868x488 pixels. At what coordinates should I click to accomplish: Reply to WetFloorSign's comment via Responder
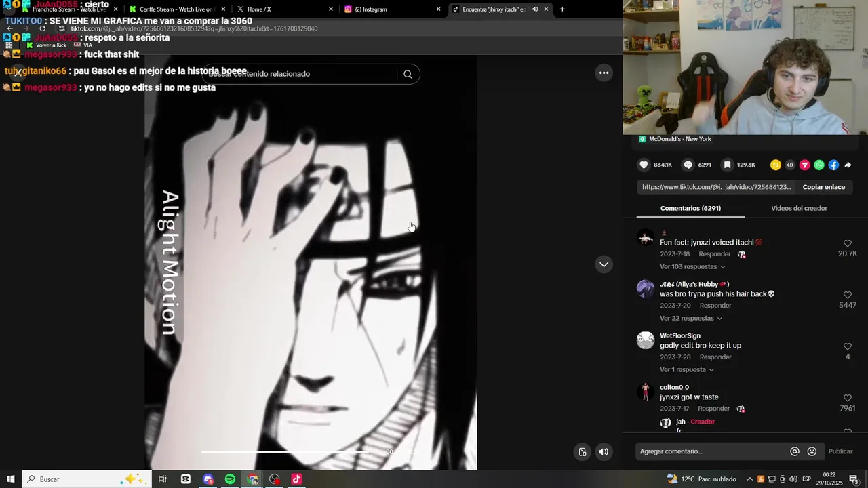(715, 357)
